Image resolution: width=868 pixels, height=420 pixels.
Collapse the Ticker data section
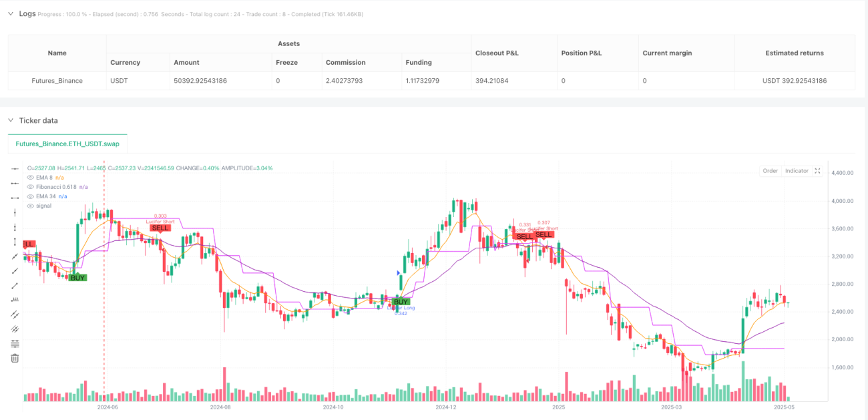click(x=10, y=120)
